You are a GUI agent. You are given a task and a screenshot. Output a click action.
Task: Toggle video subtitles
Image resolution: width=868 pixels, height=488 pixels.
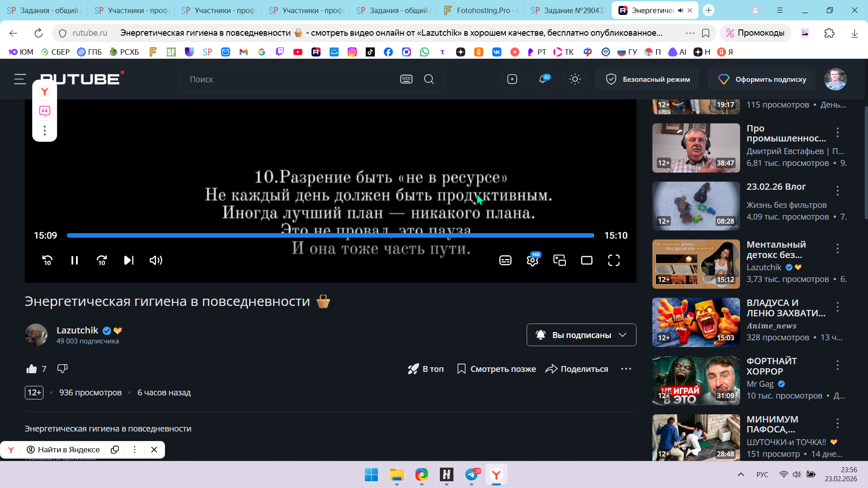coord(505,260)
